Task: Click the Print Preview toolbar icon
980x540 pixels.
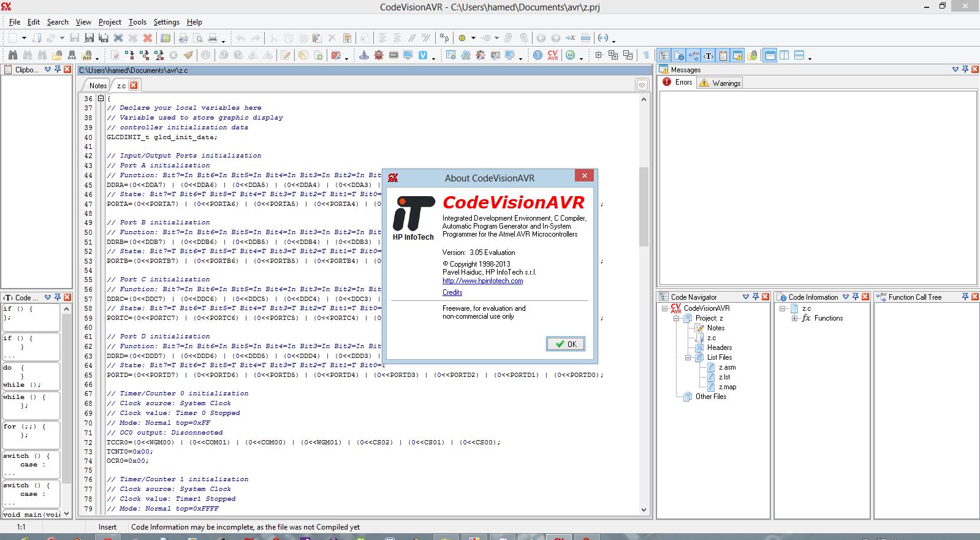Action: tap(198, 38)
